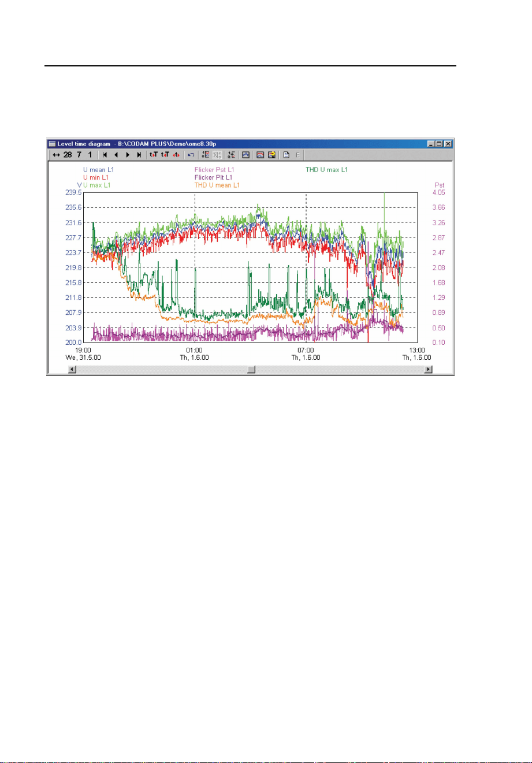Click the single-chart picture icon
This screenshot has height=763, width=532.
click(245, 155)
